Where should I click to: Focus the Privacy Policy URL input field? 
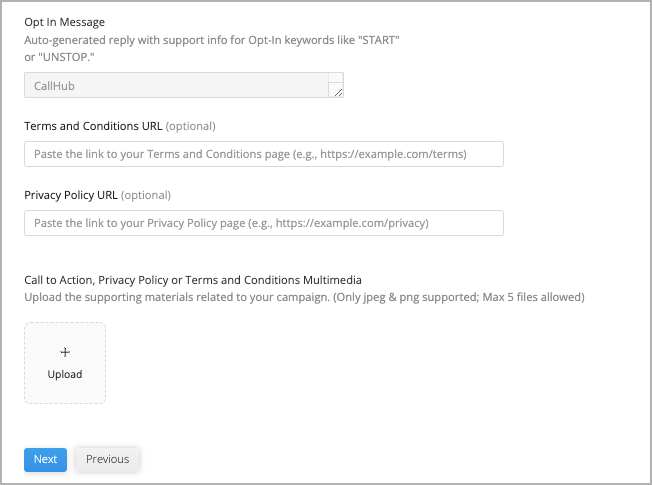[x=264, y=223]
